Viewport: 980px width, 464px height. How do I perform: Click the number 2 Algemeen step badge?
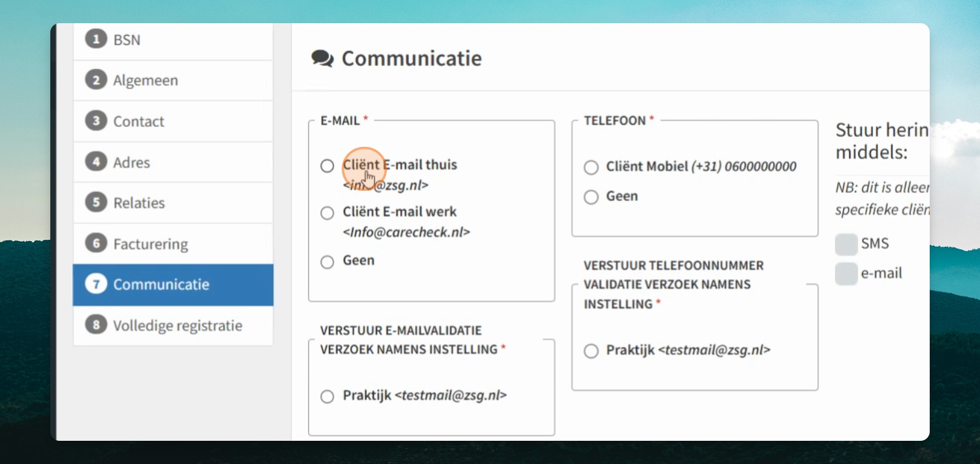click(96, 80)
